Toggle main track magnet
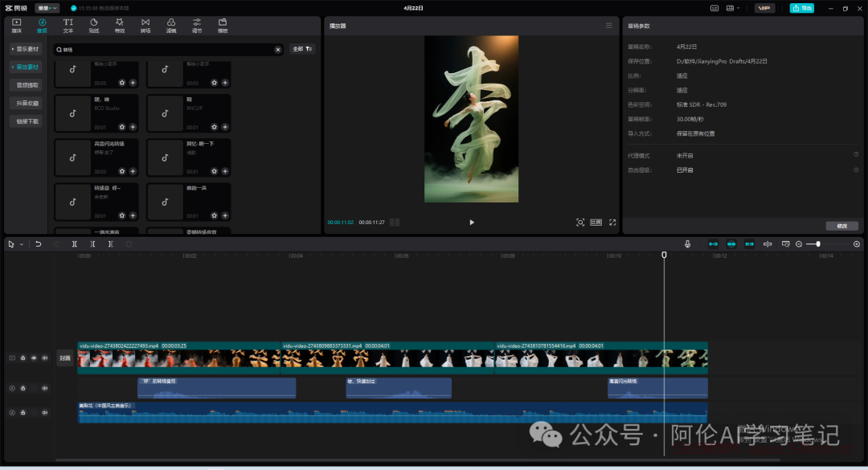This screenshot has height=470, width=868. tap(713, 244)
